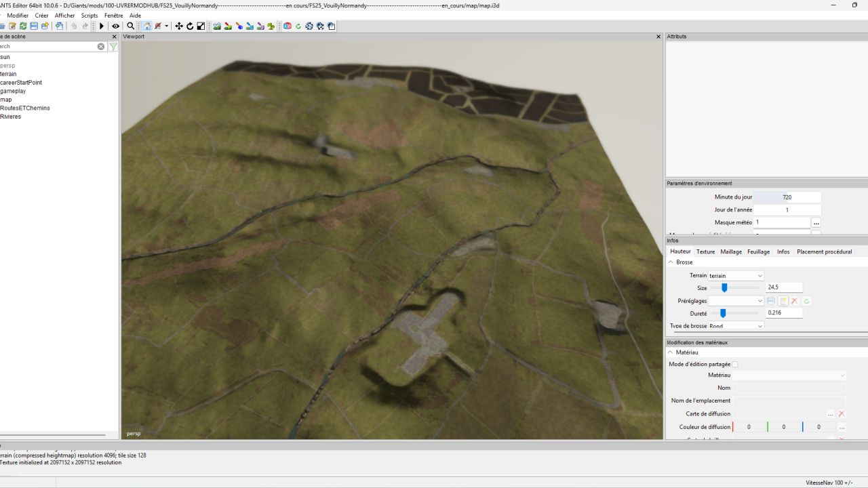868x488 pixels.
Task: Activate terrain sculpt mode icon
Action: pos(217,26)
